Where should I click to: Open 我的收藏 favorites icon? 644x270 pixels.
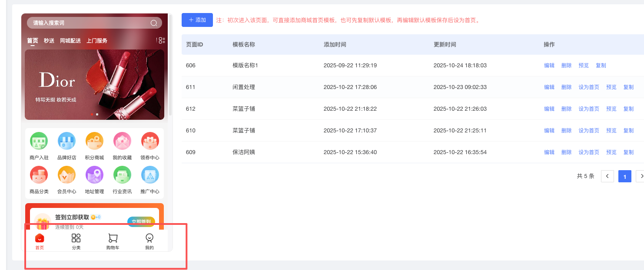[x=122, y=141]
